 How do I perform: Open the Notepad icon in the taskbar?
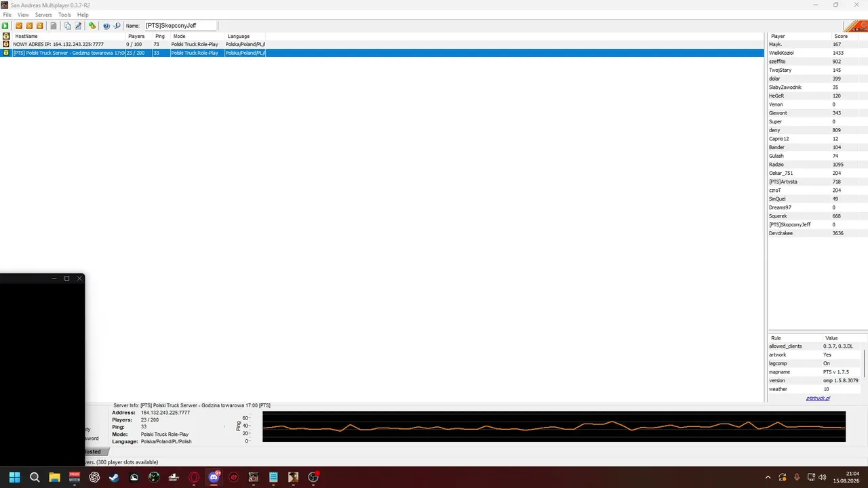pyautogui.click(x=273, y=477)
